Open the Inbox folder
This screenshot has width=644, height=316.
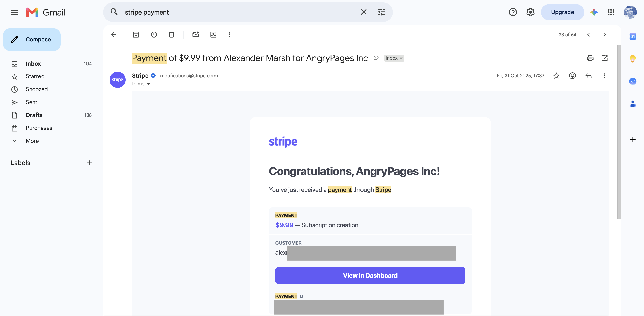(33, 64)
